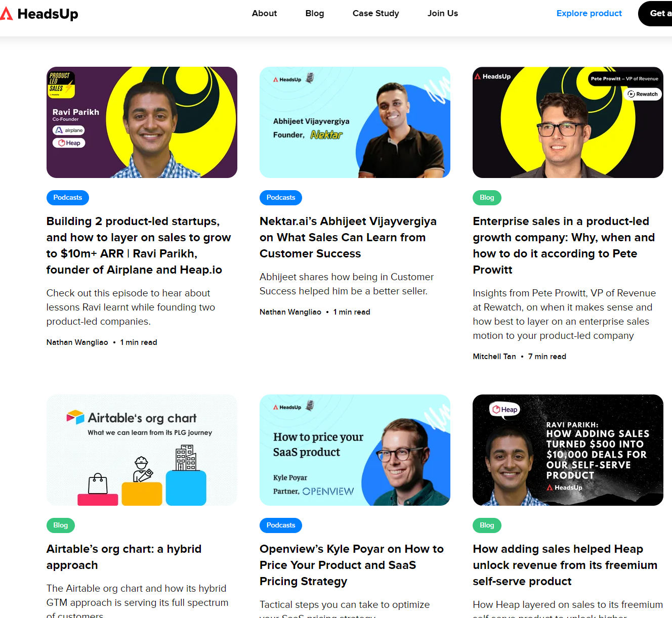Image resolution: width=672 pixels, height=618 pixels.
Task: Open 'Building 2 product-led startups' article title
Action: [x=139, y=245]
